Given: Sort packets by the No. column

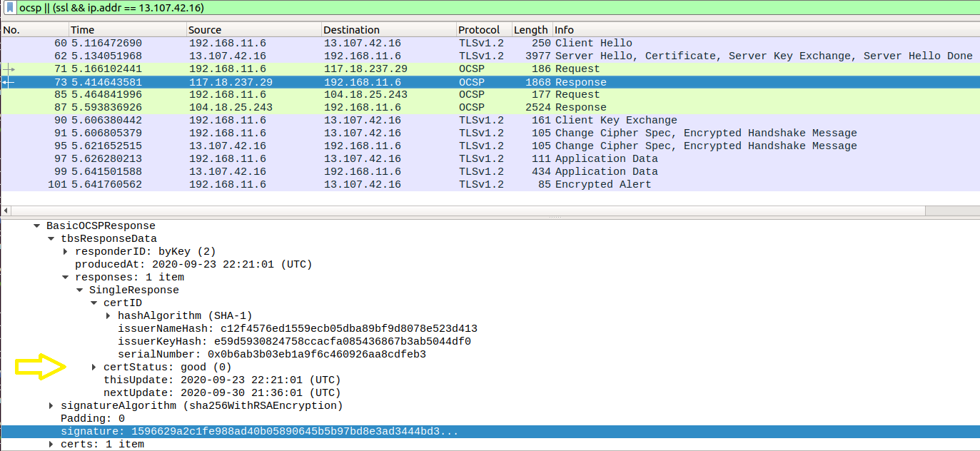Looking at the screenshot, I should pyautogui.click(x=34, y=30).
